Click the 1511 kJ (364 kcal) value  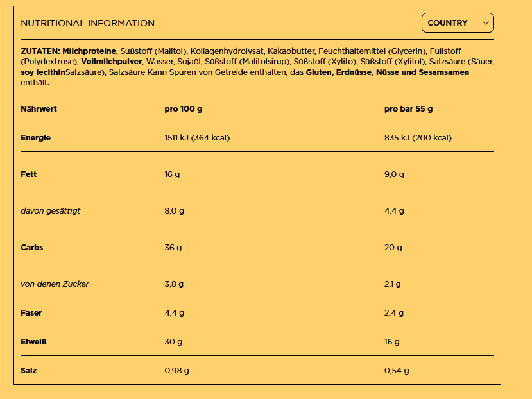coord(197,138)
